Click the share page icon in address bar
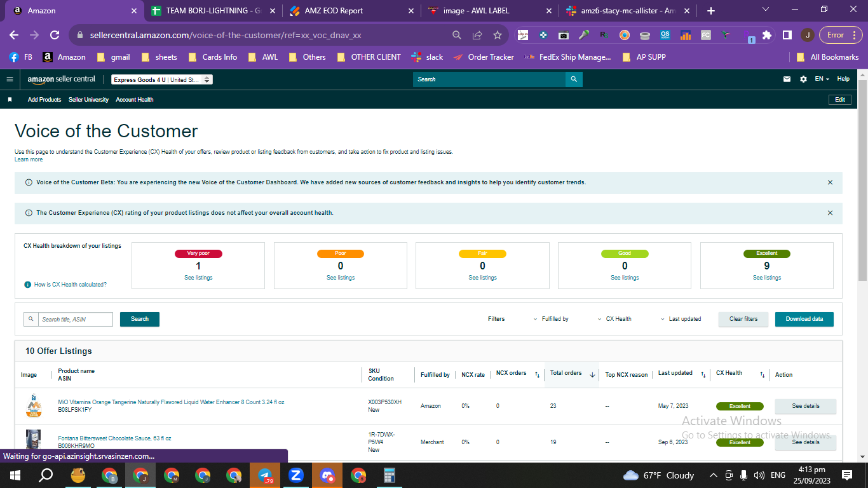The height and width of the screenshot is (488, 868). [477, 35]
